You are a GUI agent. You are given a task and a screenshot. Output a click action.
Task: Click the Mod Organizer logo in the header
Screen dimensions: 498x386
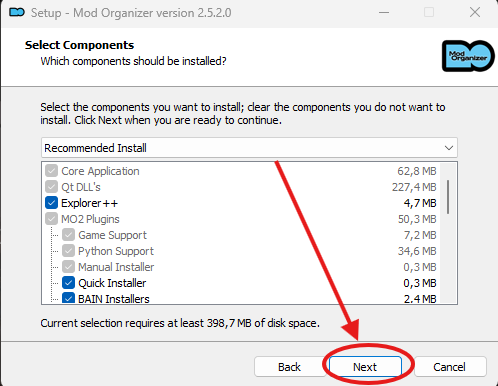click(468, 56)
